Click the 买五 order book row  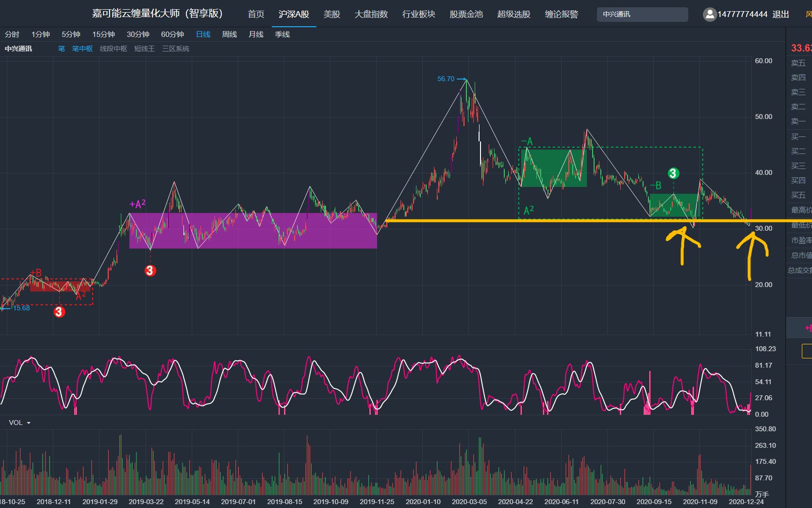(x=799, y=195)
